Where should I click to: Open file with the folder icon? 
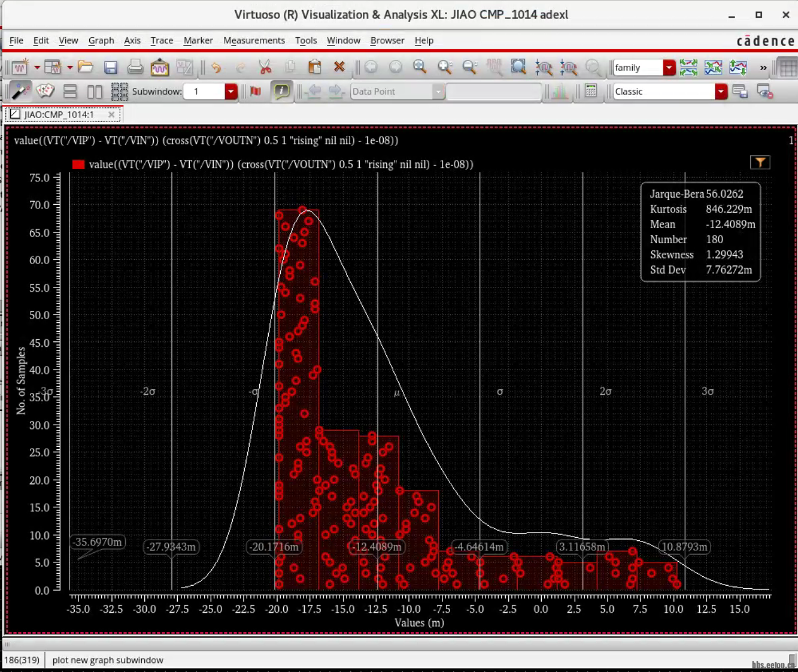86,67
